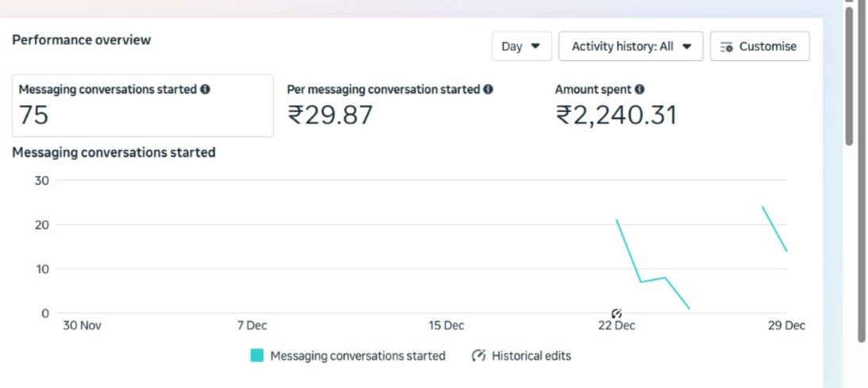The image size is (868, 388).
Task: Select the ₹2,240.31 Amount spent metric
Action: point(616,116)
